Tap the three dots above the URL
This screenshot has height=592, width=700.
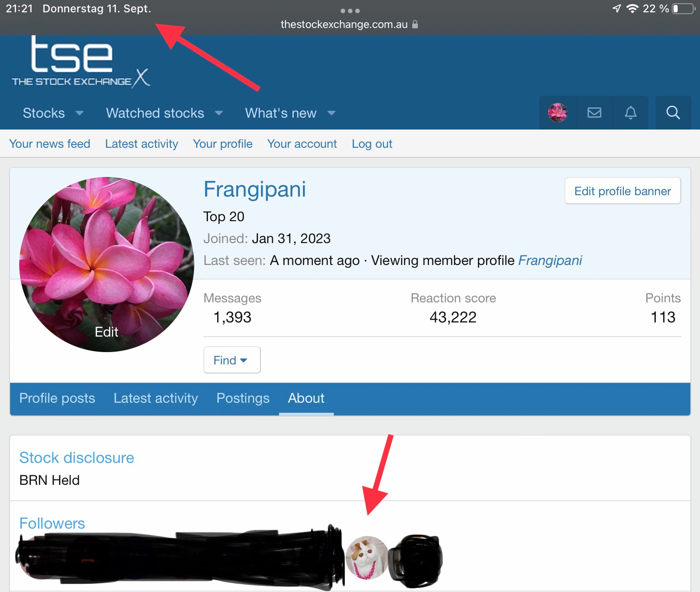(350, 10)
